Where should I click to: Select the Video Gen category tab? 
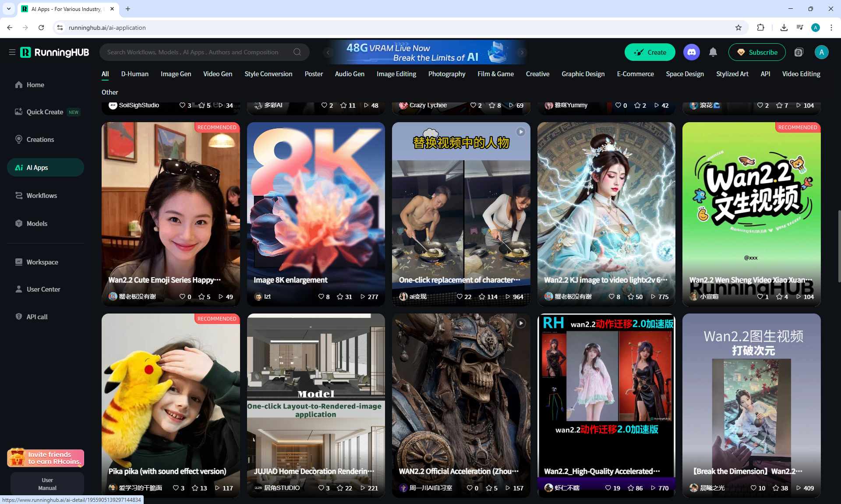tap(217, 74)
